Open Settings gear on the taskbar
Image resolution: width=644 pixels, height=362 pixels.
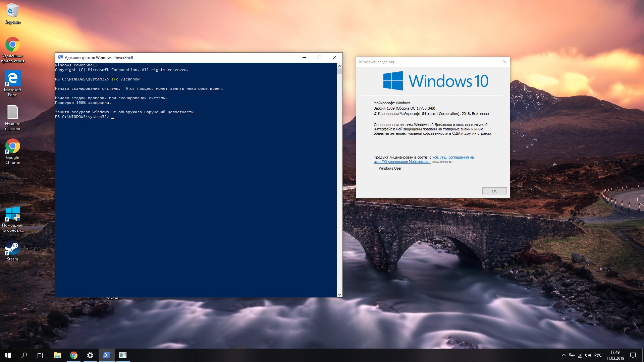(x=90, y=355)
